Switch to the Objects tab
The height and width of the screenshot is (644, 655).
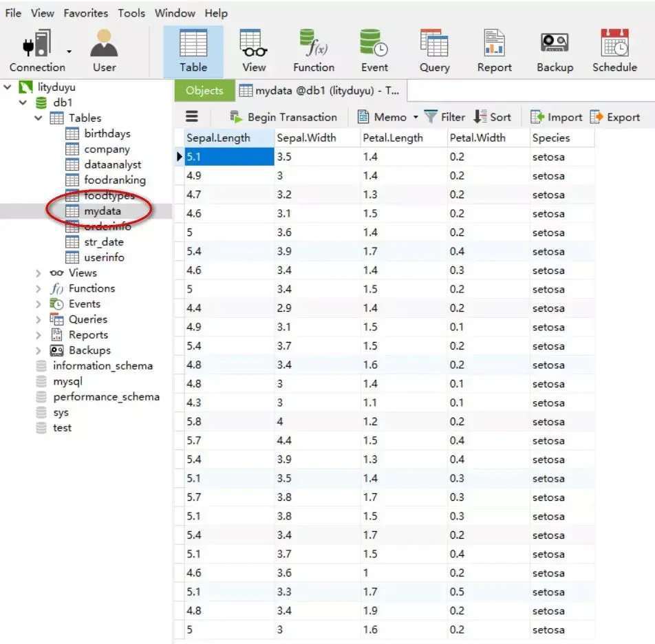pyautogui.click(x=205, y=90)
